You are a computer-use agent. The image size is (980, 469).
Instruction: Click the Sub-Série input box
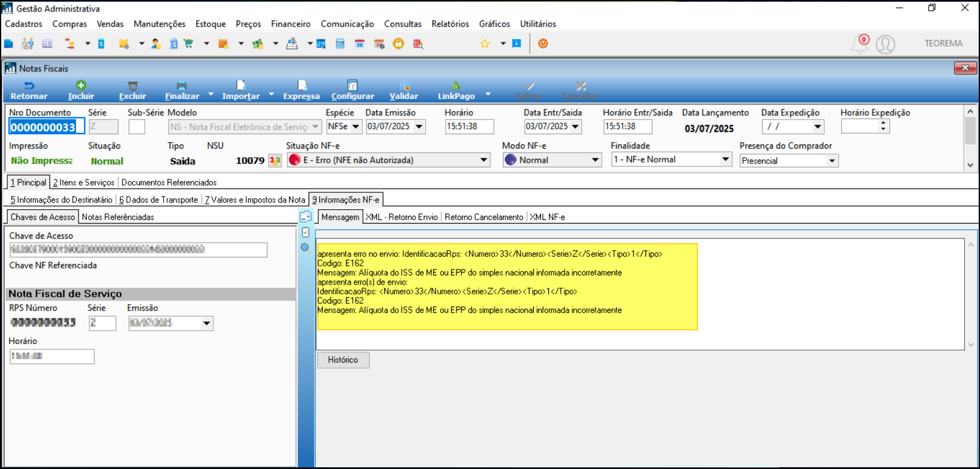point(136,127)
